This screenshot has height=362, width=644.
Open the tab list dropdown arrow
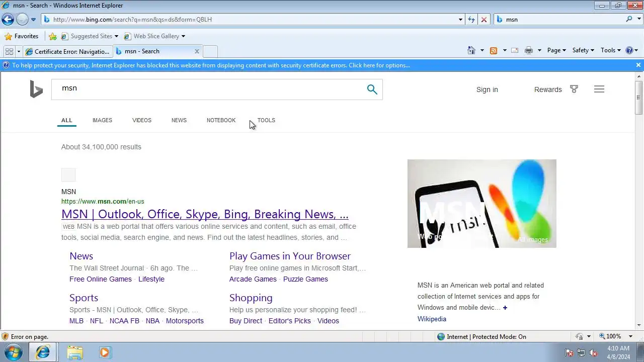pyautogui.click(x=19, y=51)
